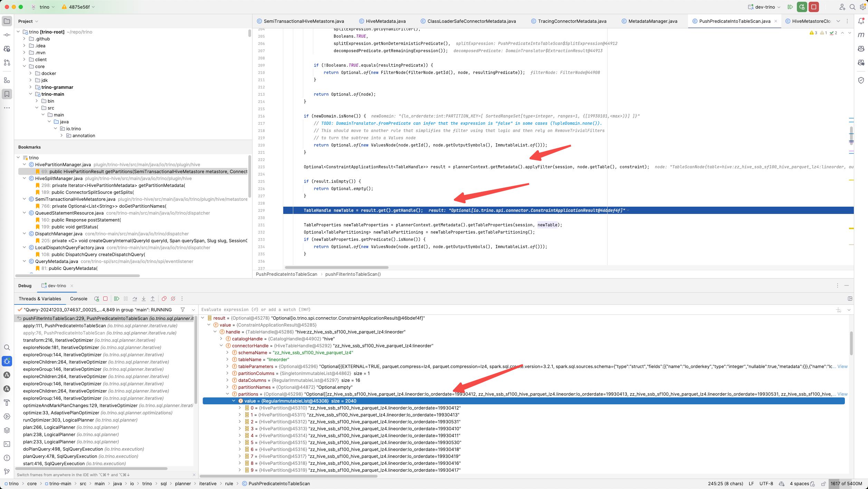Toggle the thread frames filter funnel
The image size is (868, 489).
tap(183, 310)
